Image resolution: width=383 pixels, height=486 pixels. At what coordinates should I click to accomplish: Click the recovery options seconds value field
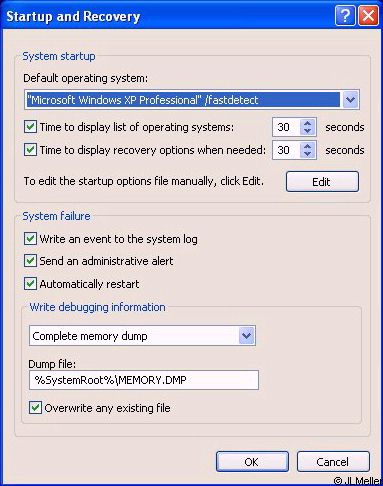pyautogui.click(x=287, y=150)
